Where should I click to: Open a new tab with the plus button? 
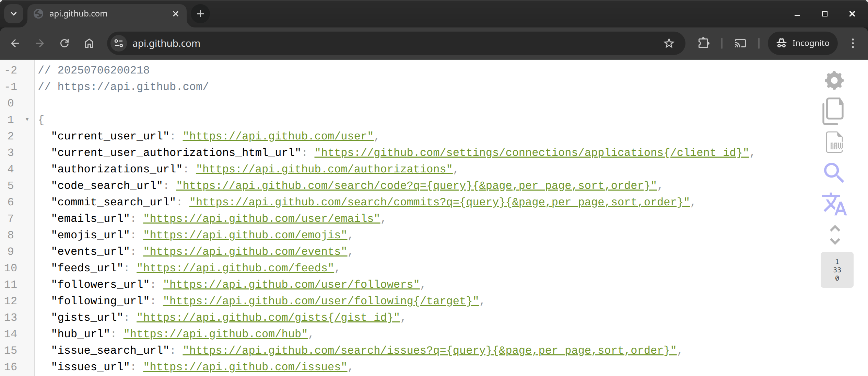coord(200,14)
